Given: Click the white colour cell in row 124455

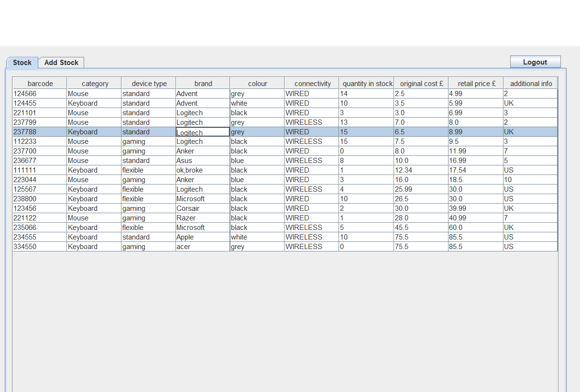Looking at the screenshot, I should click(x=257, y=103).
